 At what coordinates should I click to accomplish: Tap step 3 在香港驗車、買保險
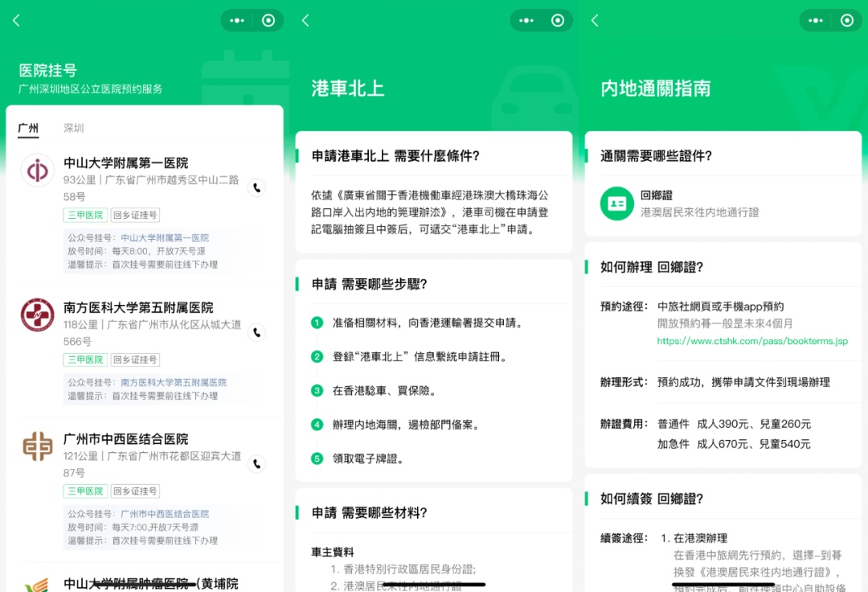click(x=384, y=391)
